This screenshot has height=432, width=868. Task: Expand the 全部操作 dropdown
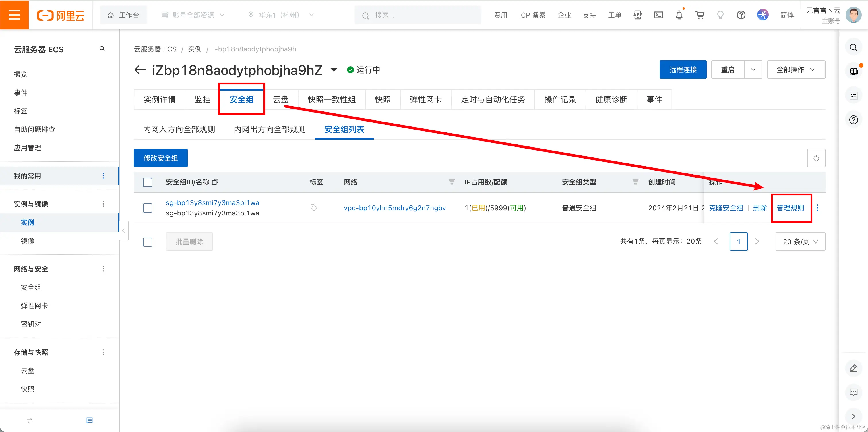(x=796, y=70)
